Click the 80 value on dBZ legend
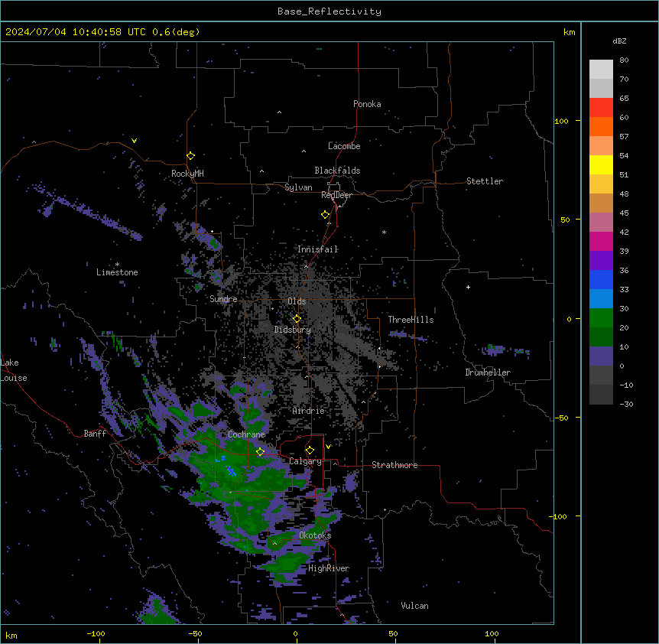The height and width of the screenshot is (644, 659). pyautogui.click(x=624, y=60)
